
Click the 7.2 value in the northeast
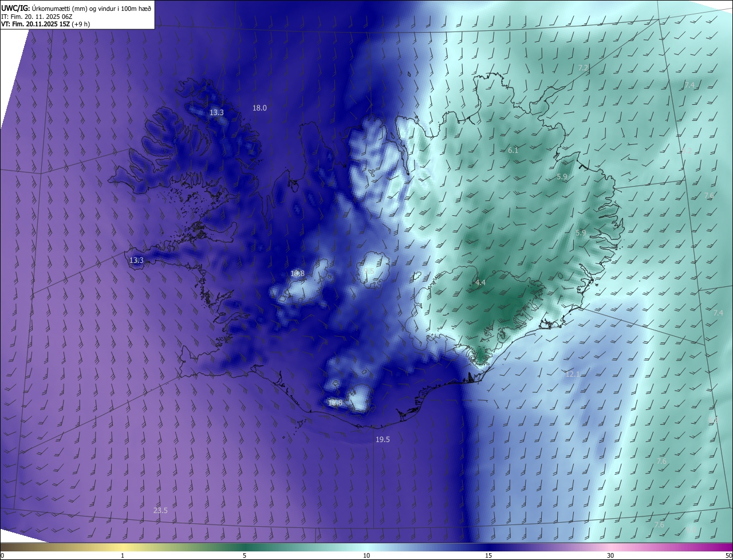point(583,68)
